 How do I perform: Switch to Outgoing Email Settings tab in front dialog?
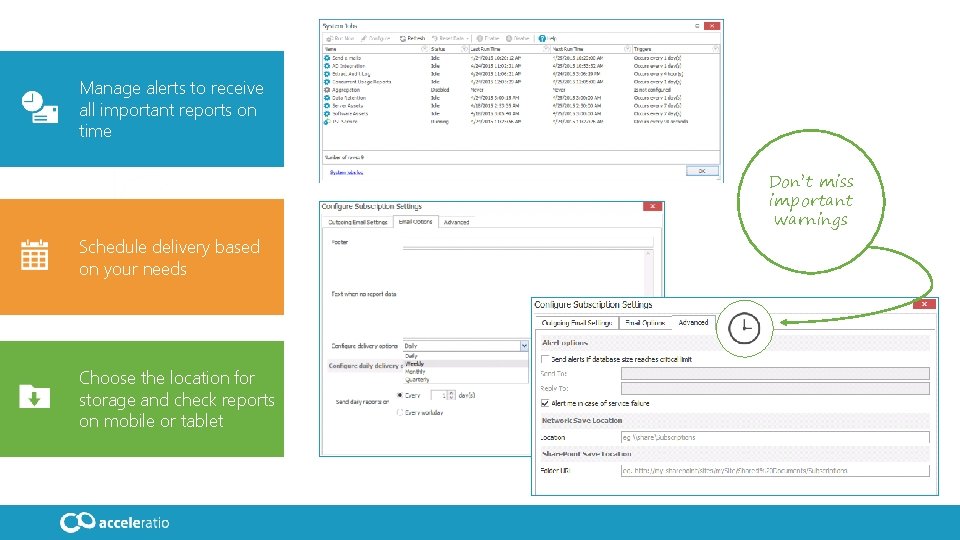576,323
